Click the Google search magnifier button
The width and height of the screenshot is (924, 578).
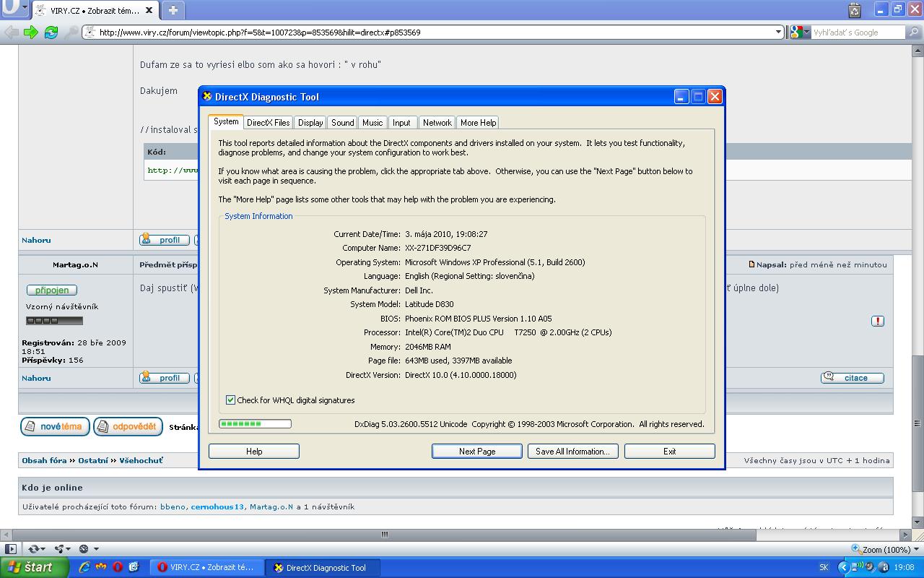913,32
